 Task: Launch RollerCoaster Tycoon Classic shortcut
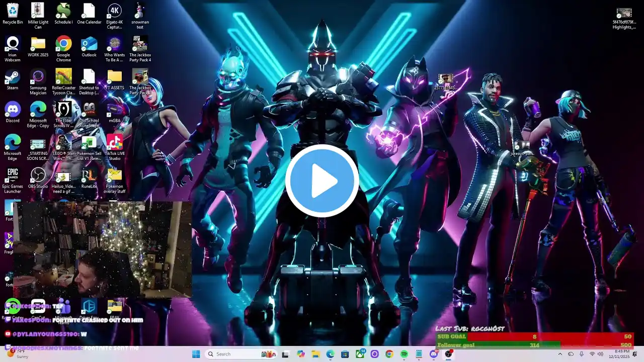63,81
